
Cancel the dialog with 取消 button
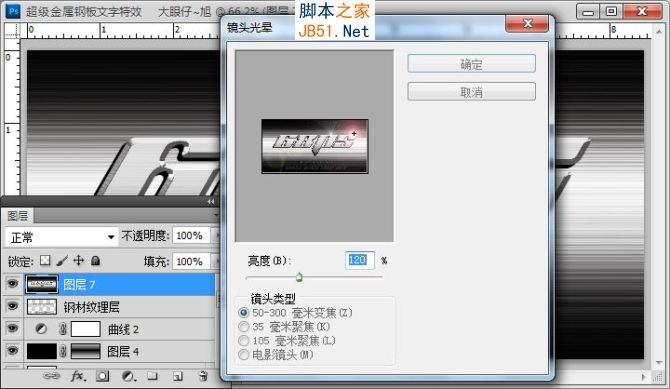pyautogui.click(x=471, y=91)
